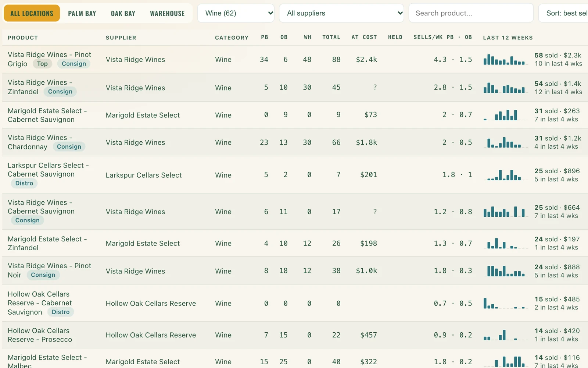This screenshot has height=368, width=588.
Task: Open the Sort: best sellers dropdown
Action: (563, 13)
